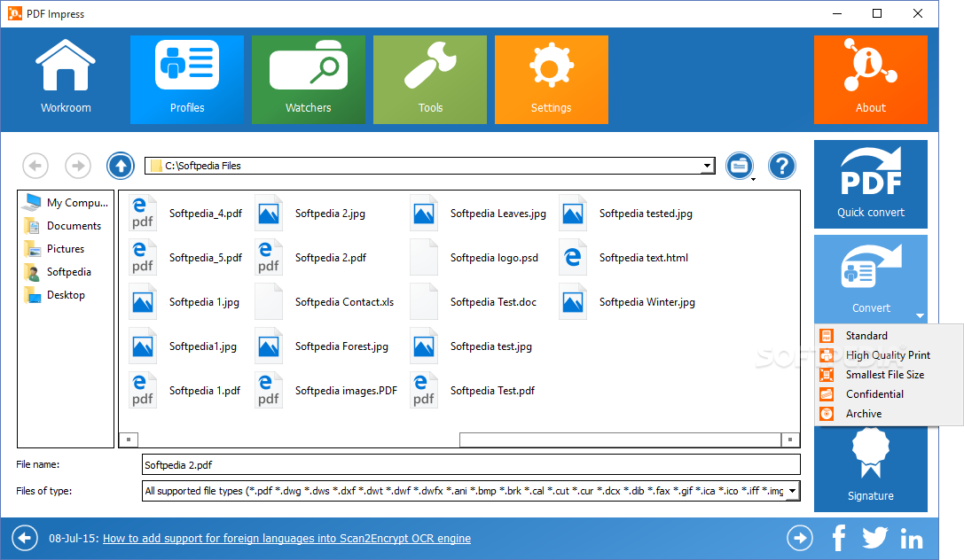
Task: Select Softpedia Contact.xls file icon
Action: 269,302
